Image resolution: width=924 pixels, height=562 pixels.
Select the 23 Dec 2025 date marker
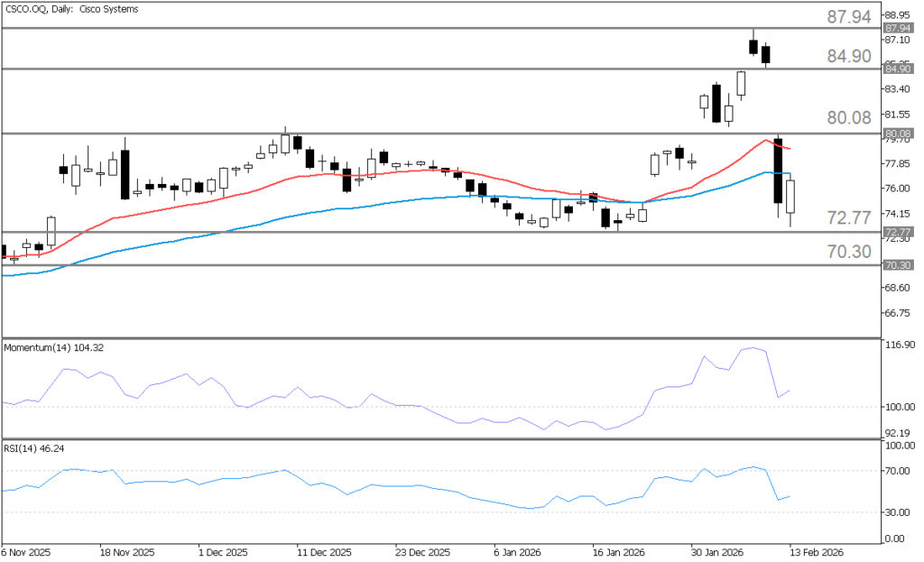click(x=423, y=552)
